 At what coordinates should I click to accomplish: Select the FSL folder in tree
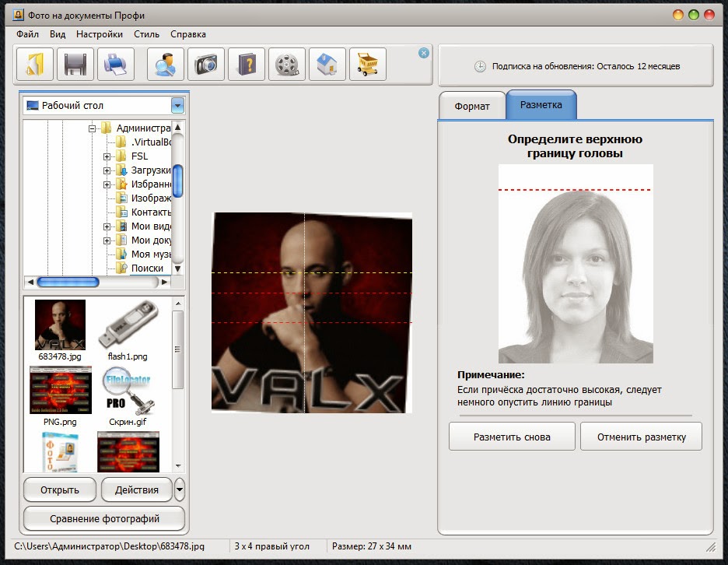tap(132, 156)
